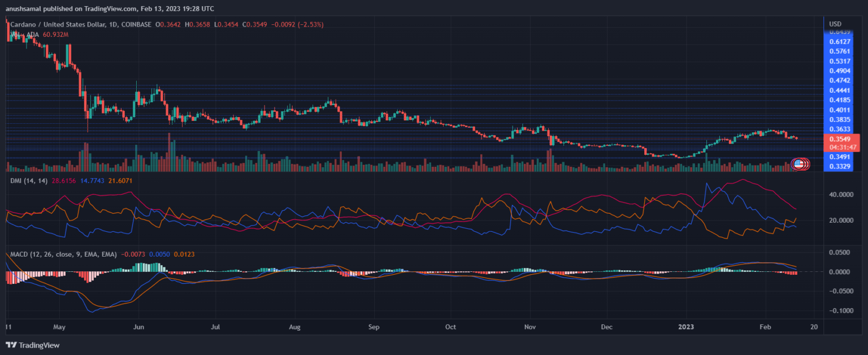Click the 0.3835 price level label

click(x=840, y=119)
